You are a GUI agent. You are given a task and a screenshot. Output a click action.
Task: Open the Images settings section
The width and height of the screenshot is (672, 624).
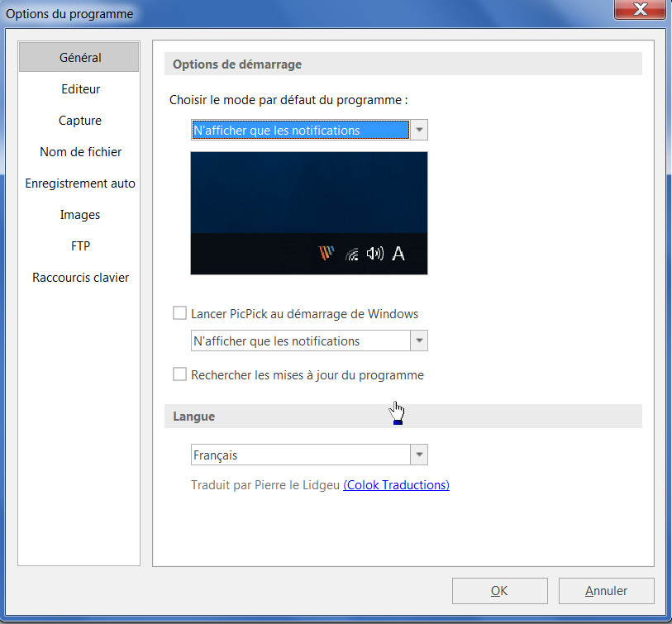pyautogui.click(x=80, y=215)
